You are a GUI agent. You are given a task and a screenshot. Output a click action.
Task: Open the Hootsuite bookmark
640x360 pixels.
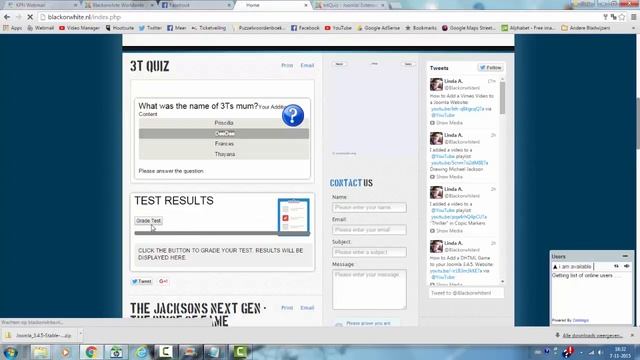point(120,28)
